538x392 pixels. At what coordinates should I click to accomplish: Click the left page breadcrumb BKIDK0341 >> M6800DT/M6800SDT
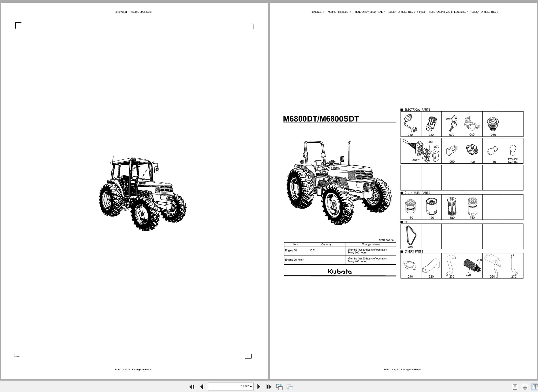coord(134,12)
